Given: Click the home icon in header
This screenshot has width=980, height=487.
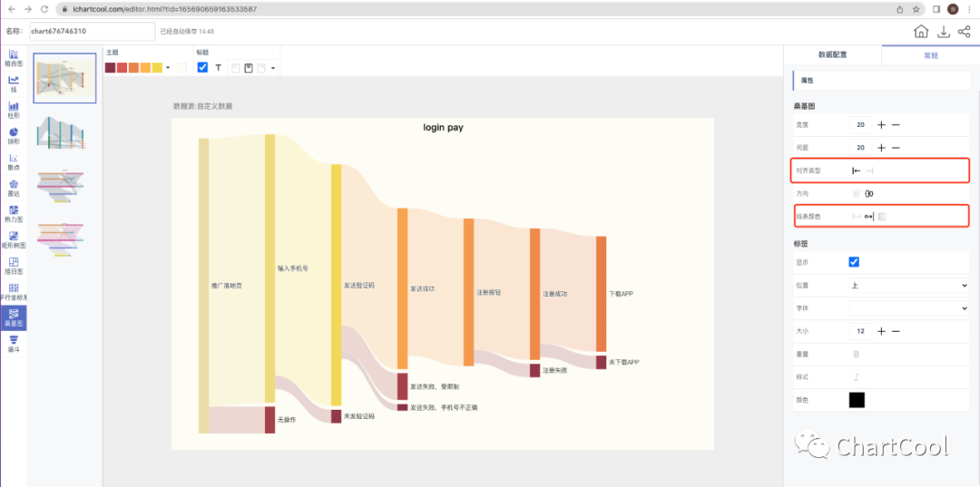Looking at the screenshot, I should tap(921, 32).
